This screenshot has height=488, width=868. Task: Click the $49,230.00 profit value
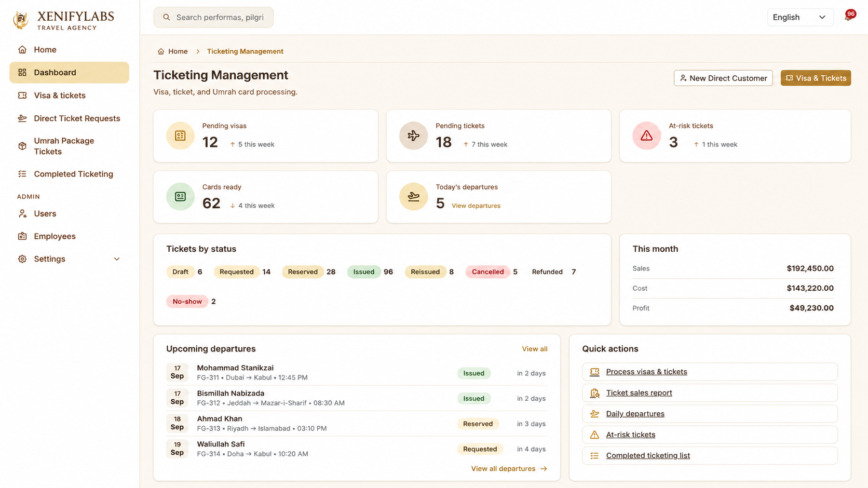click(x=811, y=308)
